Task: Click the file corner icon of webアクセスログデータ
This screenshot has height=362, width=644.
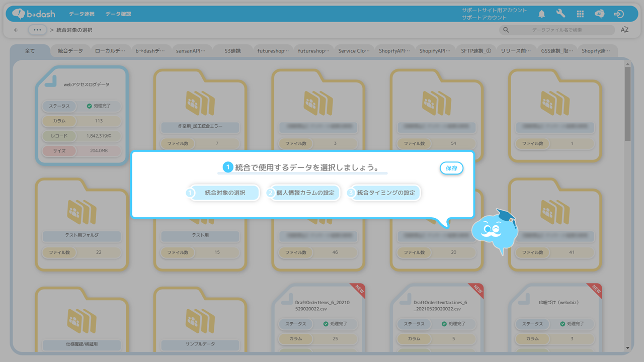Action: 51,80
